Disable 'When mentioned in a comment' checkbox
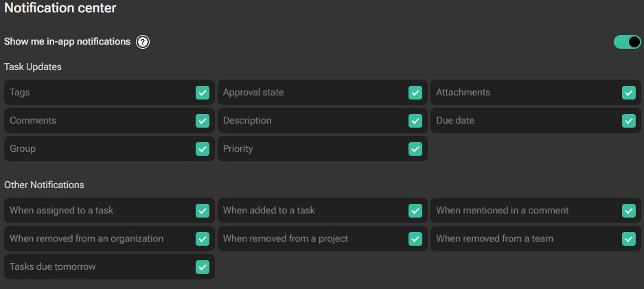 [629, 211]
